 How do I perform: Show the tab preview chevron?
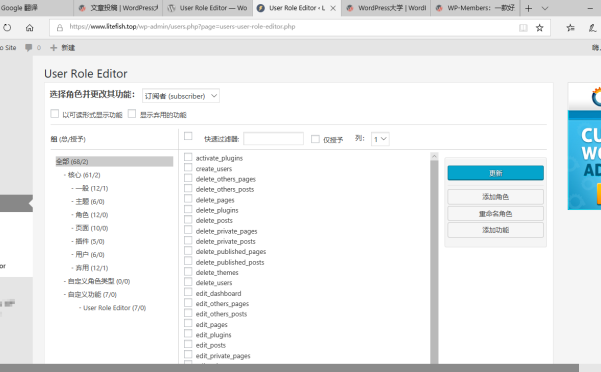545,8
